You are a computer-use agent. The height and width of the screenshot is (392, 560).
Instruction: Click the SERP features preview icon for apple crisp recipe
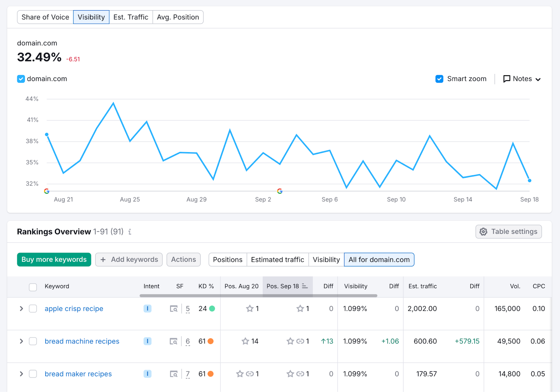coord(174,309)
